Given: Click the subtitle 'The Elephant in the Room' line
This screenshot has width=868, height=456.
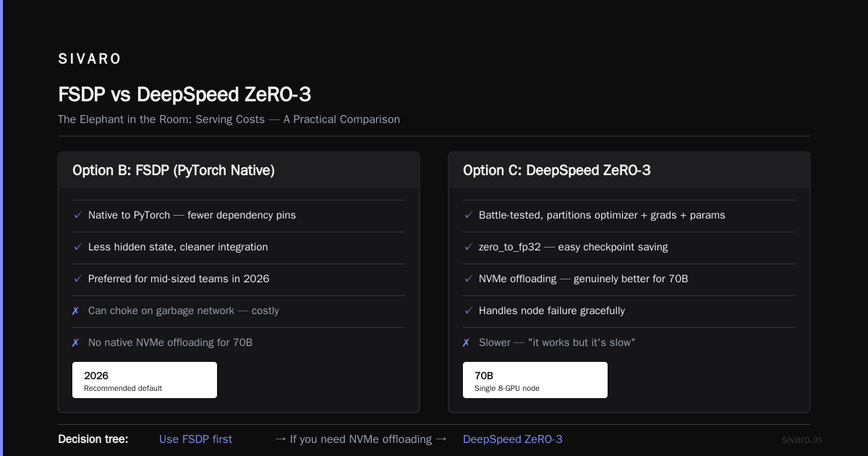Looking at the screenshot, I should [229, 119].
